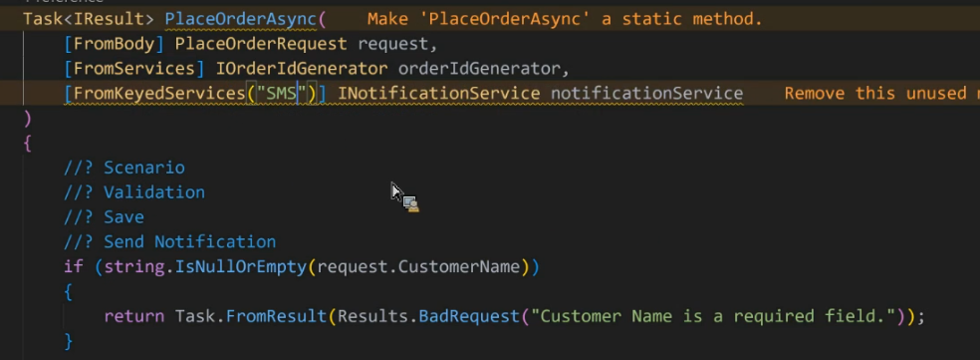Click the '//? Send Notification' comment
This screenshot has width=980, height=360.
pyautogui.click(x=170, y=241)
